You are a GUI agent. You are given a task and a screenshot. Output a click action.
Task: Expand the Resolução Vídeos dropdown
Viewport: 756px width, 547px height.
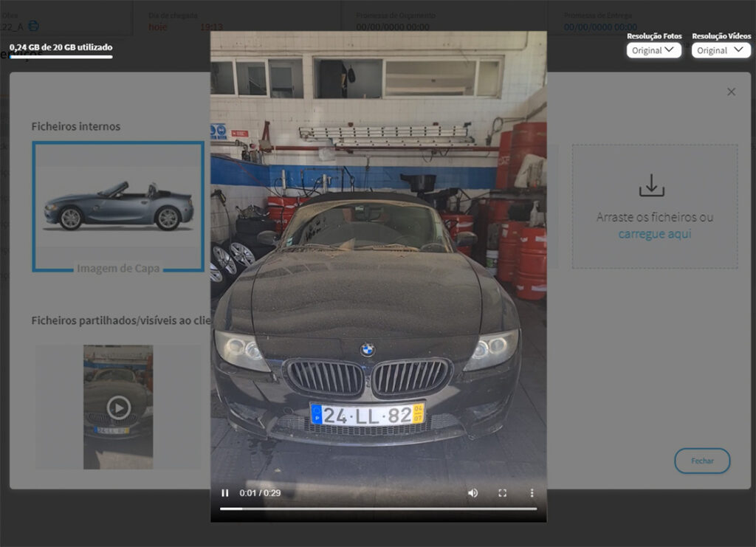coord(721,50)
